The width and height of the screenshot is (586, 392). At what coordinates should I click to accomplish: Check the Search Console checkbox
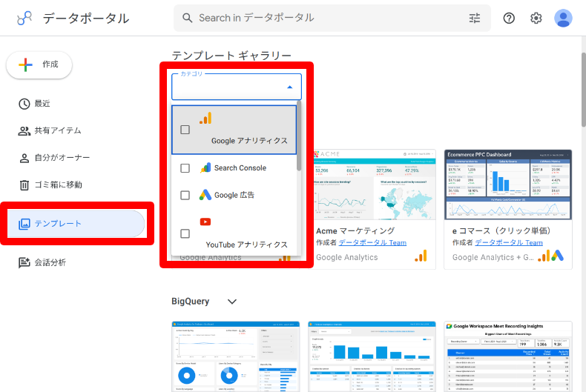tap(185, 168)
